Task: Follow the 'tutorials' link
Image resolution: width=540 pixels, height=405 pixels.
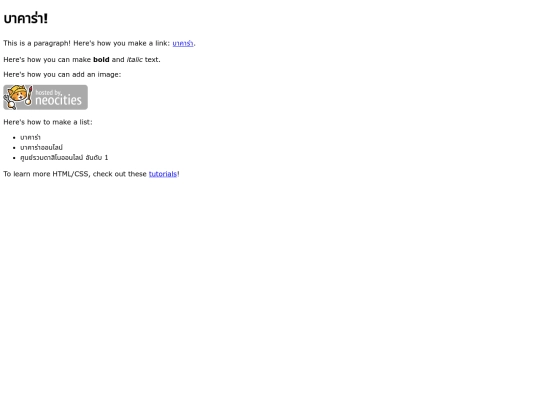Action: 163,174
